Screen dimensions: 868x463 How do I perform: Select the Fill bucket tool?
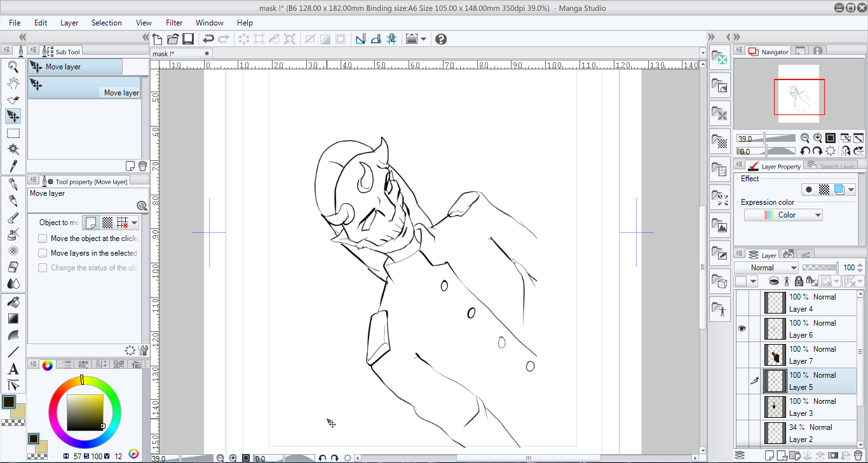(x=13, y=301)
